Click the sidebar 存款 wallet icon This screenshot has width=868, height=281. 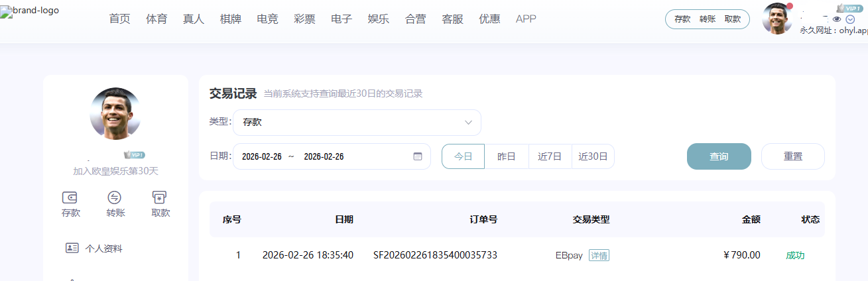click(70, 197)
